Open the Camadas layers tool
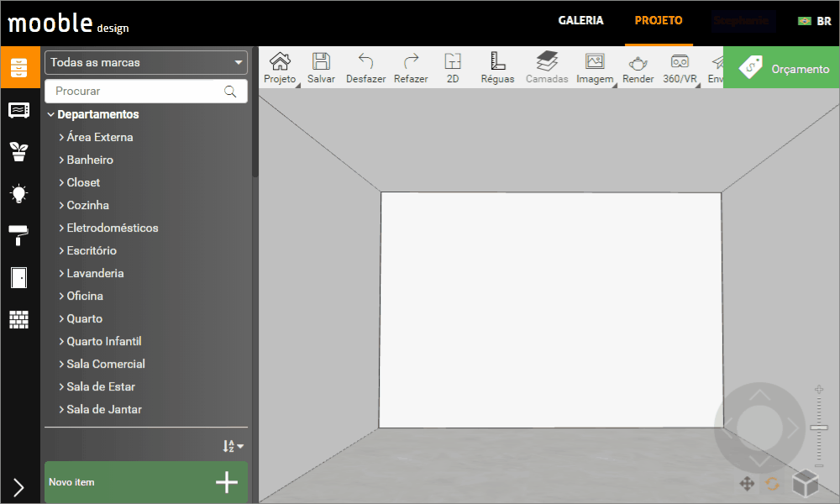 point(547,68)
